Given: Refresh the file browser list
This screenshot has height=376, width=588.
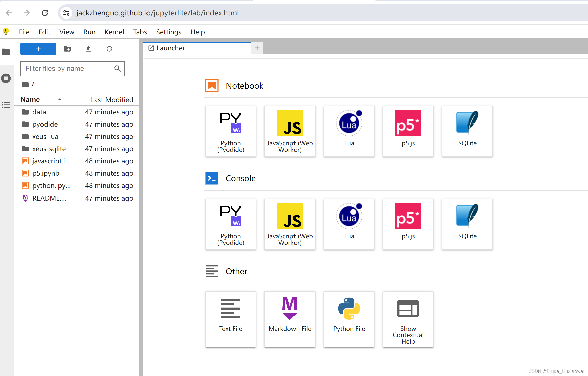Looking at the screenshot, I should [x=109, y=49].
